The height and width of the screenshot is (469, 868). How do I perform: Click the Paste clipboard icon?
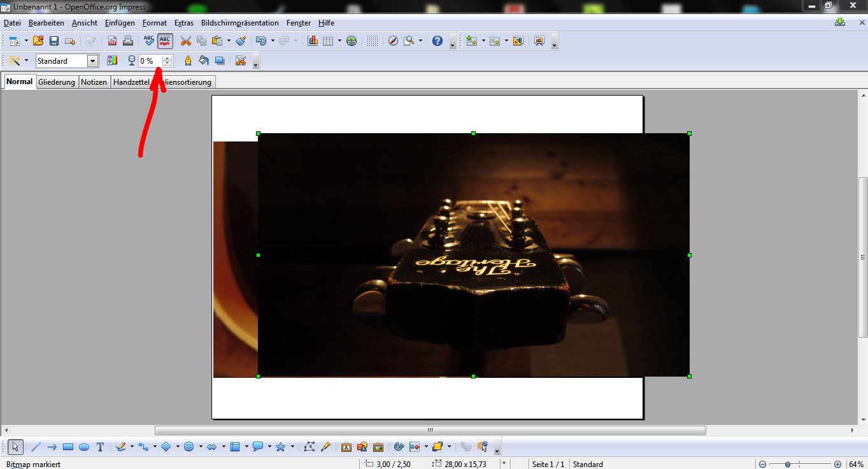tap(217, 41)
